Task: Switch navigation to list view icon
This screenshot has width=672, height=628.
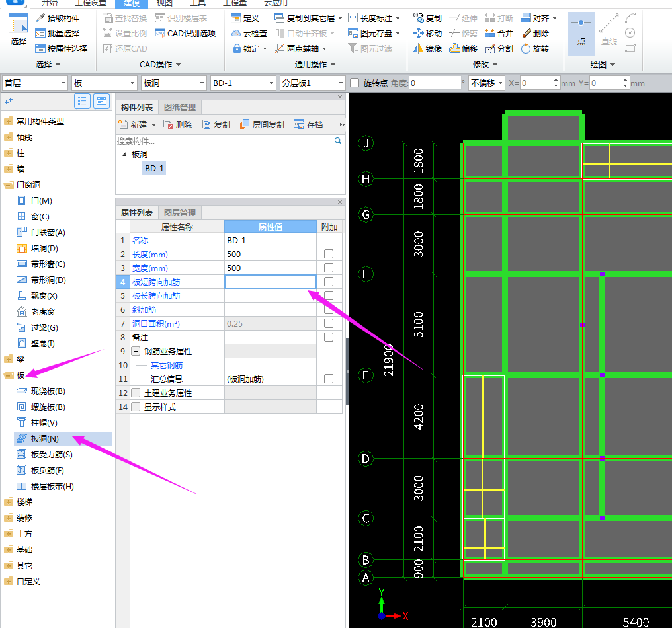Action: tap(82, 101)
